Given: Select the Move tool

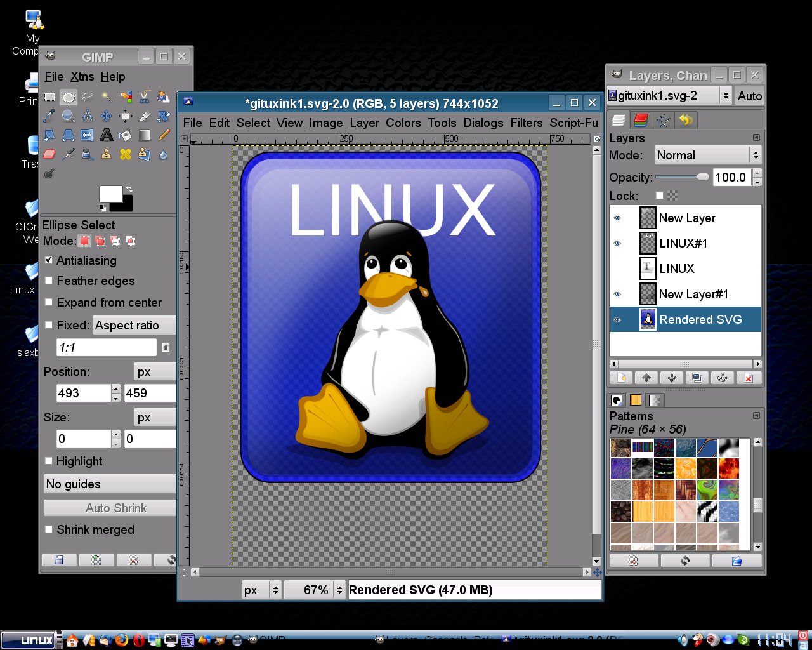Looking at the screenshot, I should tap(107, 116).
